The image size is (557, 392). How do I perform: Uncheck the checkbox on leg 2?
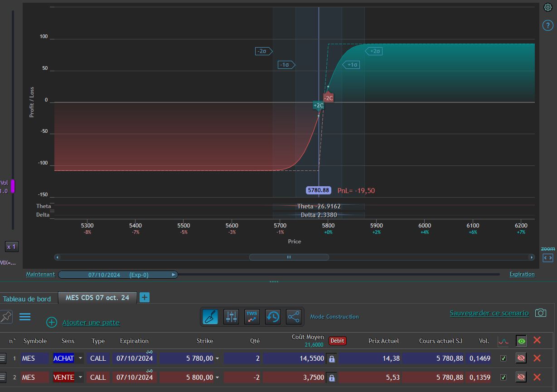tap(503, 377)
